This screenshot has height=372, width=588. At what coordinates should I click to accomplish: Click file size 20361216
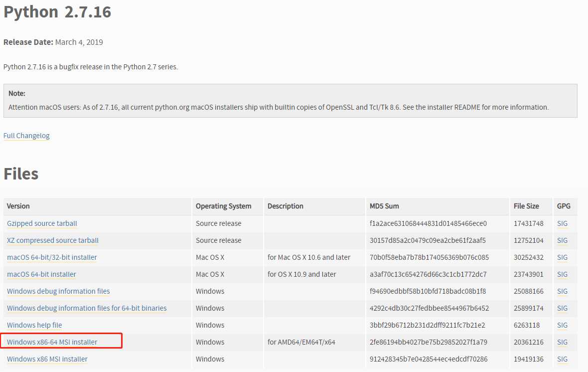point(528,342)
